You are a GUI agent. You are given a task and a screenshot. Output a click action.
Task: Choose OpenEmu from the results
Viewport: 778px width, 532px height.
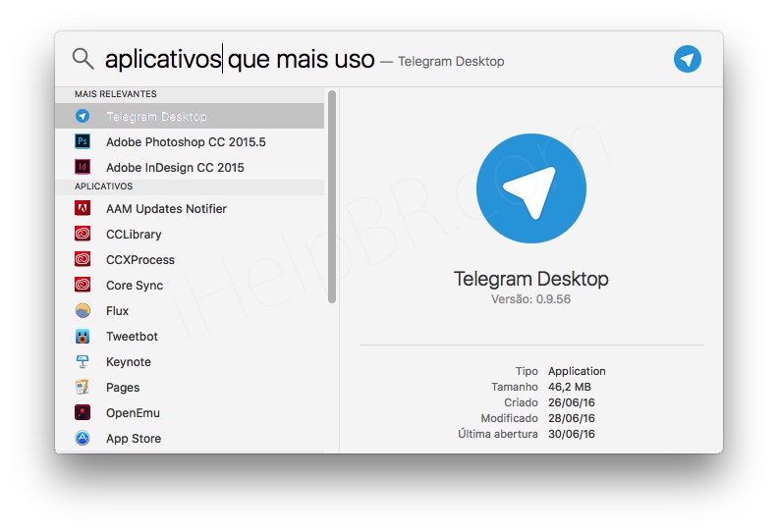point(190,412)
